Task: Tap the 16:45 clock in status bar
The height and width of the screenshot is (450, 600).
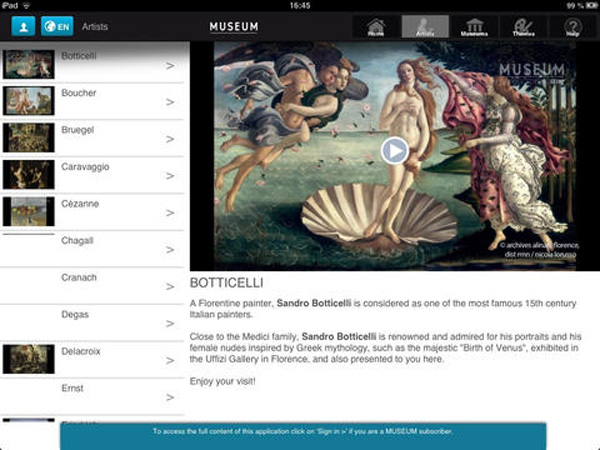Action: click(300, 5)
